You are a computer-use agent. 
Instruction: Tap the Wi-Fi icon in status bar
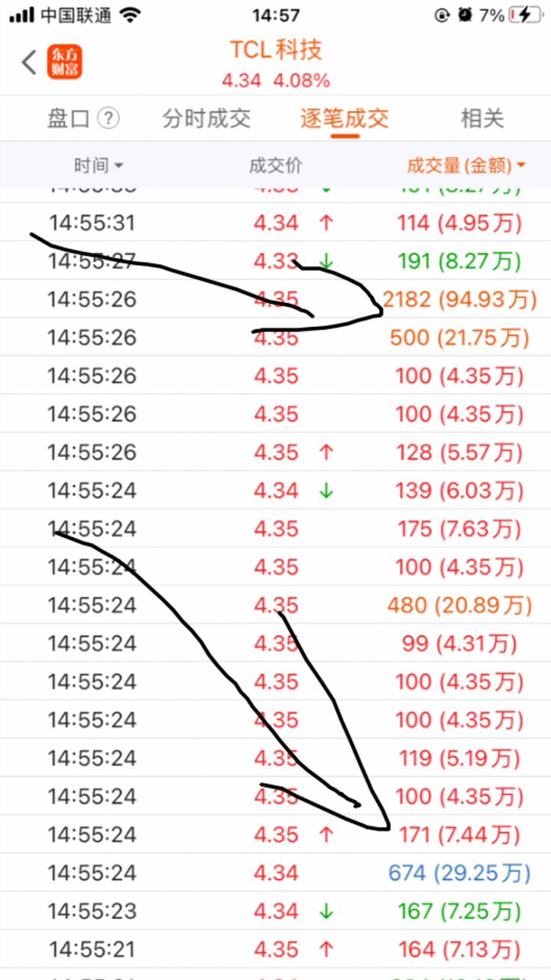(x=130, y=15)
